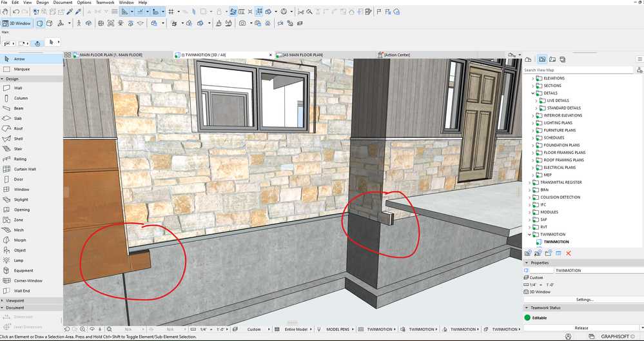Activate the Curtain Wall tool
This screenshot has height=341, width=644.
(24, 169)
